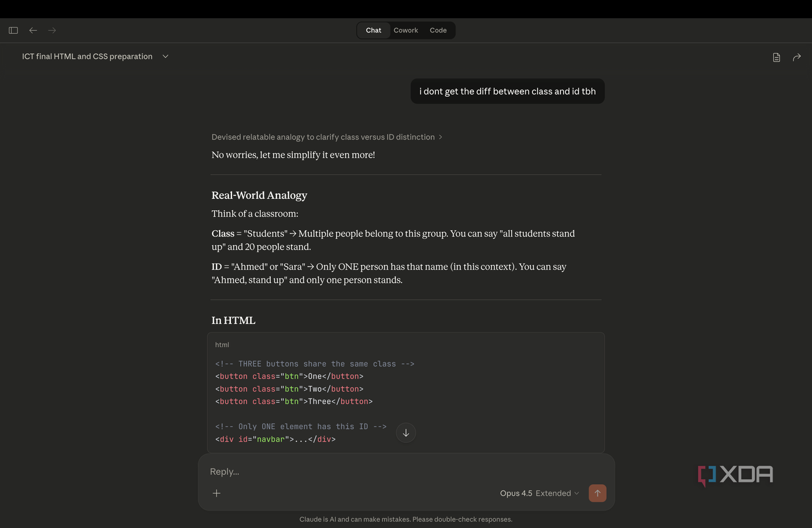Switch to the Cowork tab
812x528 pixels.
406,30
